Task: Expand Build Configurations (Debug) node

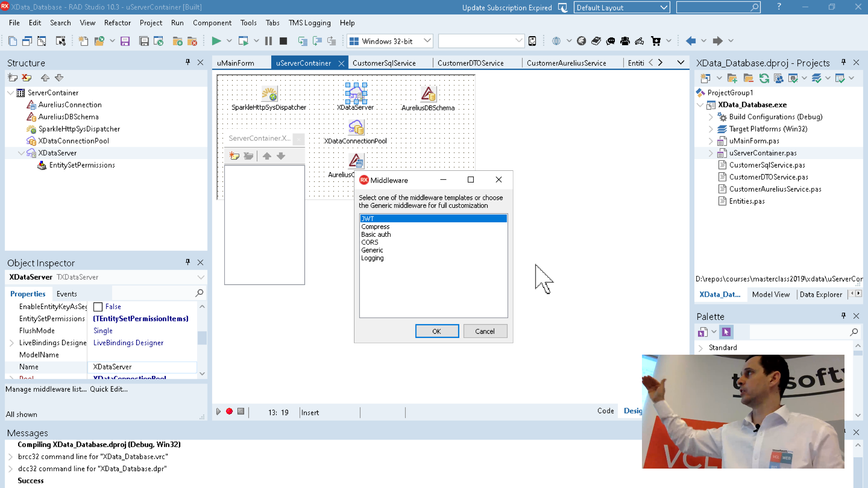Action: pos(711,117)
